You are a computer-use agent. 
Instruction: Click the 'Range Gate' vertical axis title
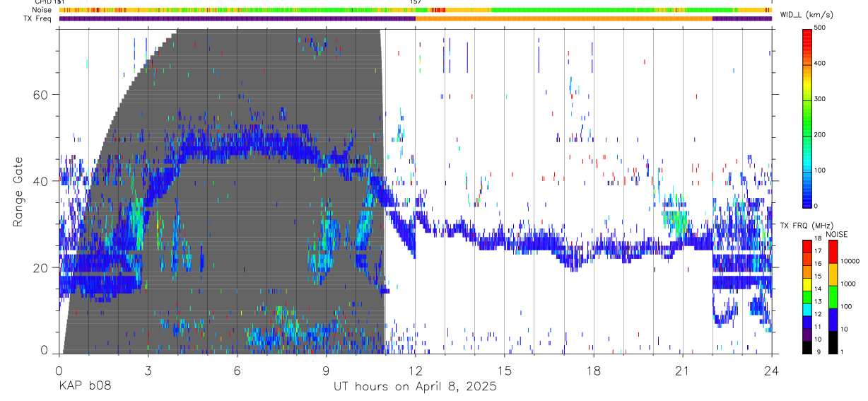click(x=19, y=193)
